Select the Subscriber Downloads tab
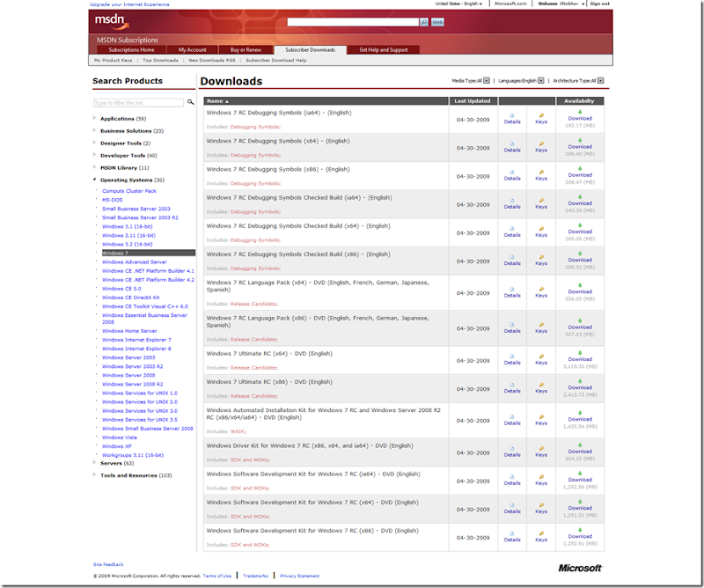Viewport: 704px width, 588px height. pyautogui.click(x=311, y=50)
